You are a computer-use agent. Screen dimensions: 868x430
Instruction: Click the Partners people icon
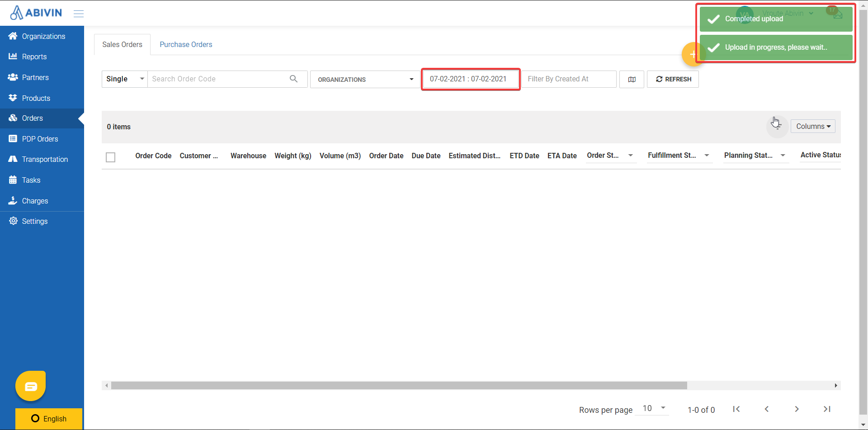(x=13, y=77)
